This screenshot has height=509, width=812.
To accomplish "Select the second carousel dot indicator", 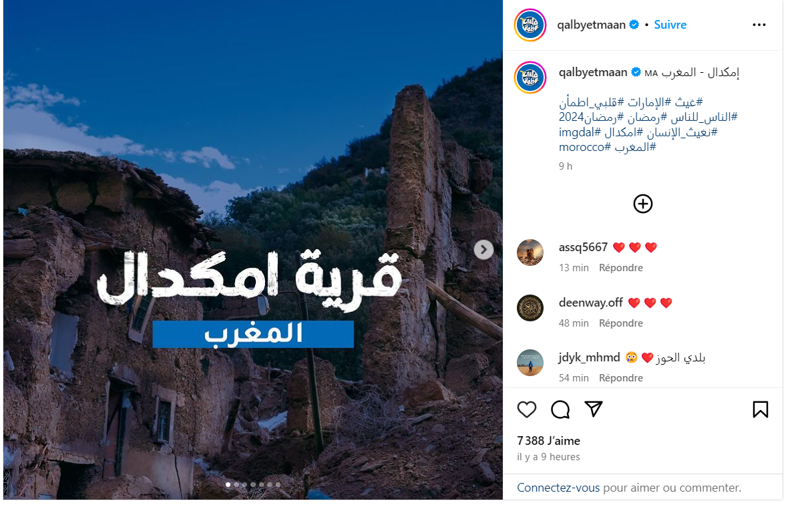I will [x=236, y=484].
